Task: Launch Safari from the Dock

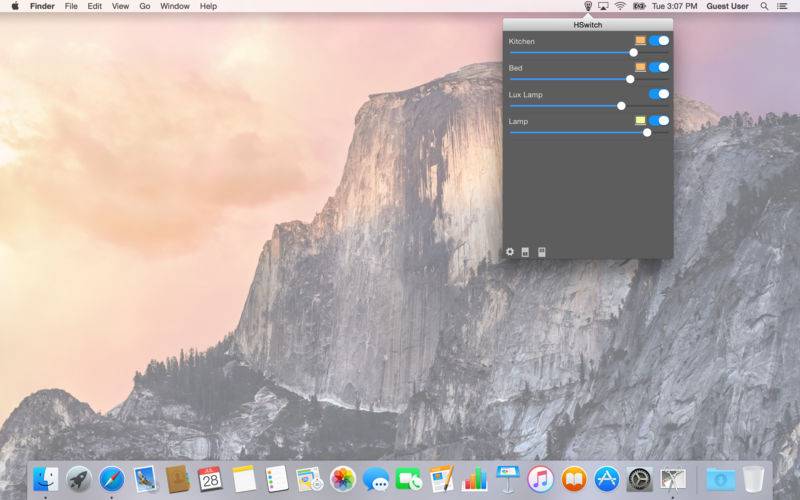Action: (x=112, y=480)
